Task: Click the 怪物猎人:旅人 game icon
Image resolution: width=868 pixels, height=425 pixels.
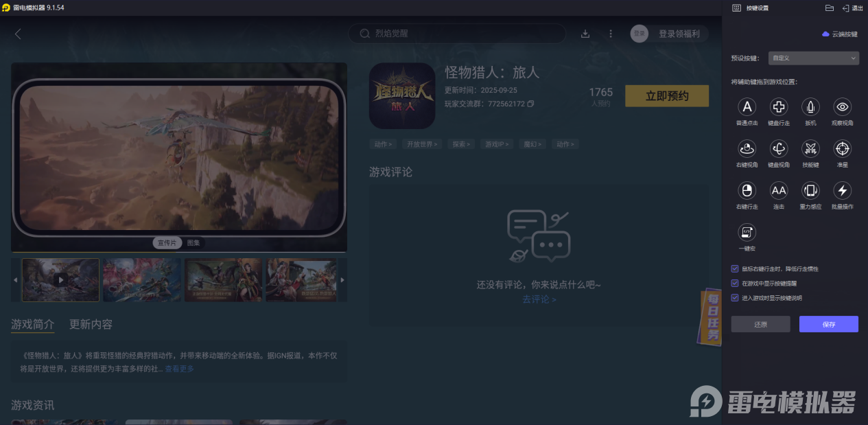Action: pos(402,96)
